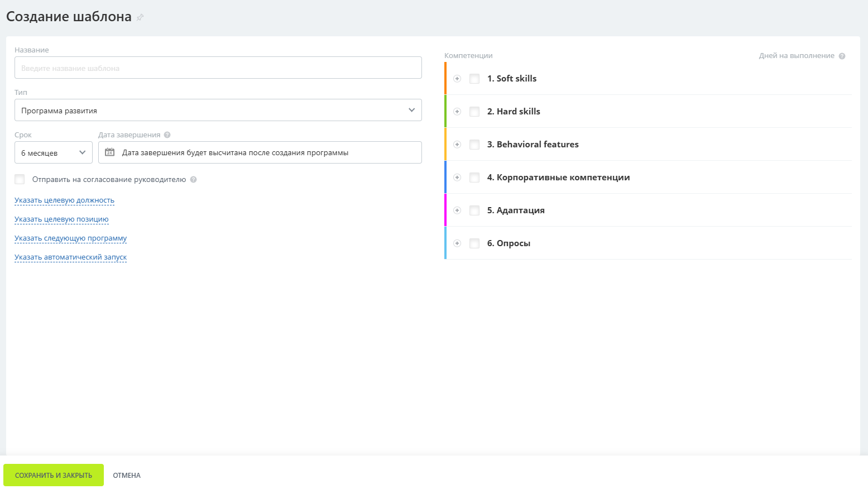Expand the Адаптация group
Image resolution: width=868 pixels, height=489 pixels.
click(x=457, y=210)
